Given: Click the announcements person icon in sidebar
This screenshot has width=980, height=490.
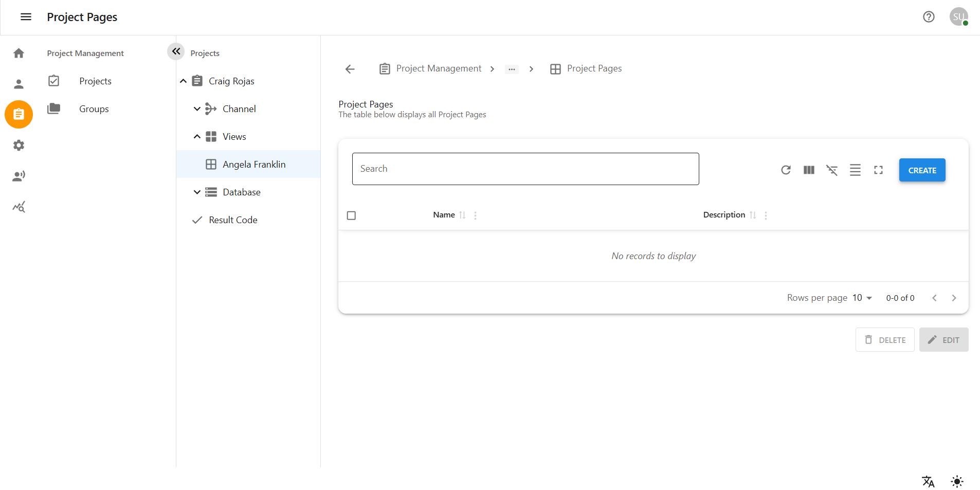Looking at the screenshot, I should (19, 176).
